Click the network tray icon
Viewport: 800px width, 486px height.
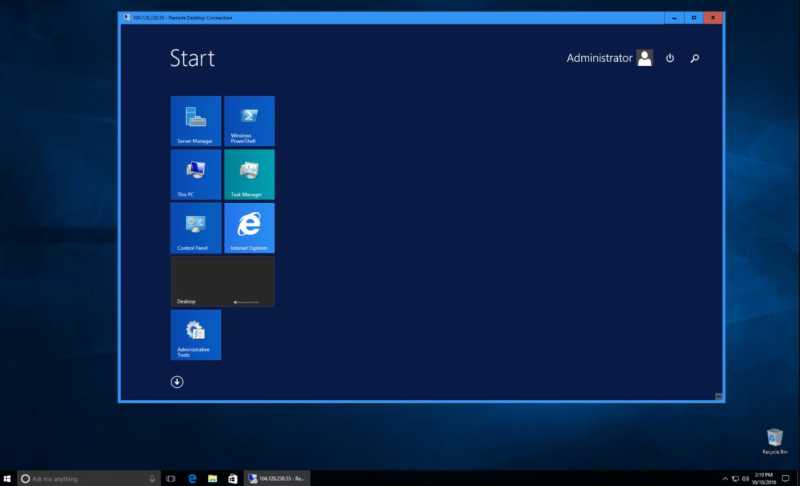pyautogui.click(x=735, y=478)
